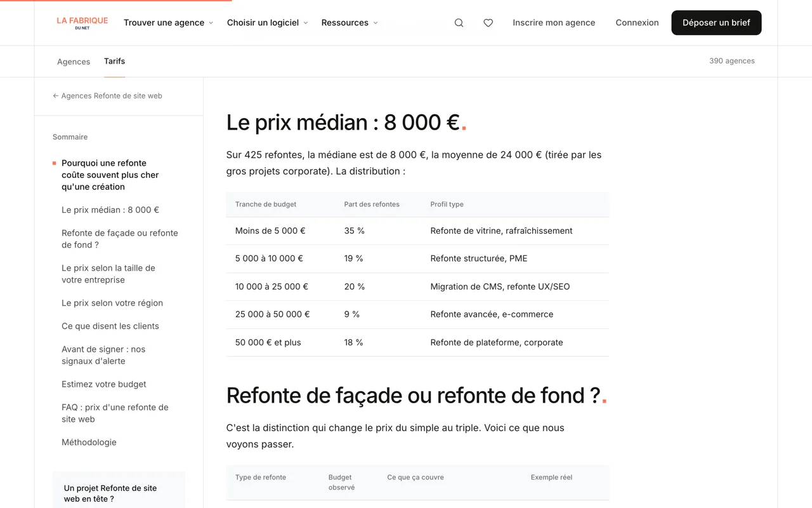This screenshot has height=508, width=812.
Task: Expand the Choisir un logiciel menu
Action: click(267, 23)
